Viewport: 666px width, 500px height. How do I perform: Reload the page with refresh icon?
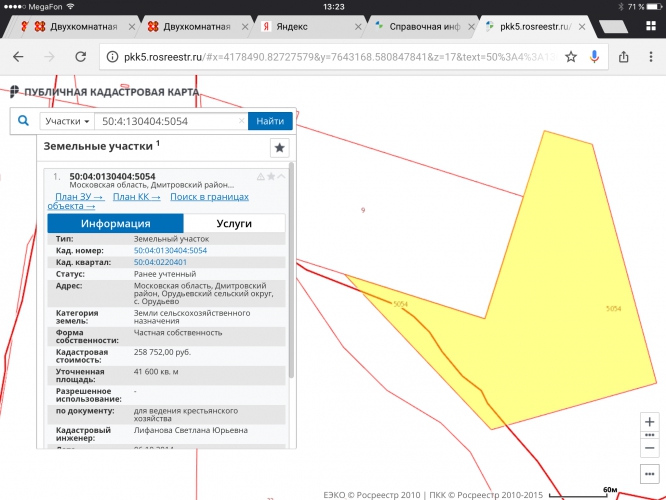[x=81, y=56]
